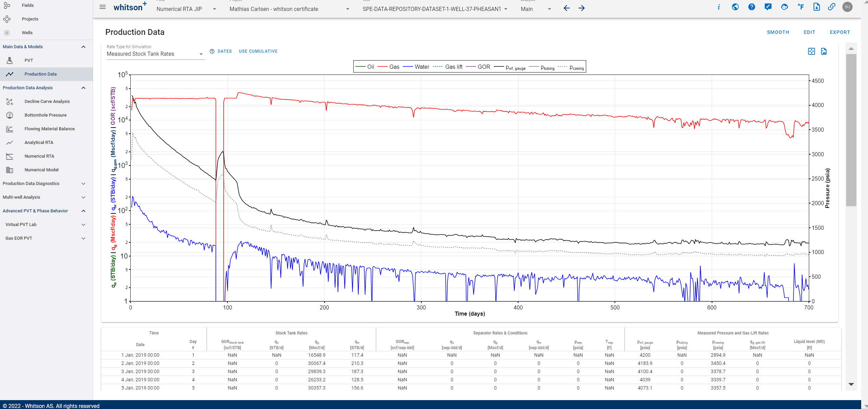Open Analytical RTA page
The width and height of the screenshot is (868, 409).
coord(47,143)
